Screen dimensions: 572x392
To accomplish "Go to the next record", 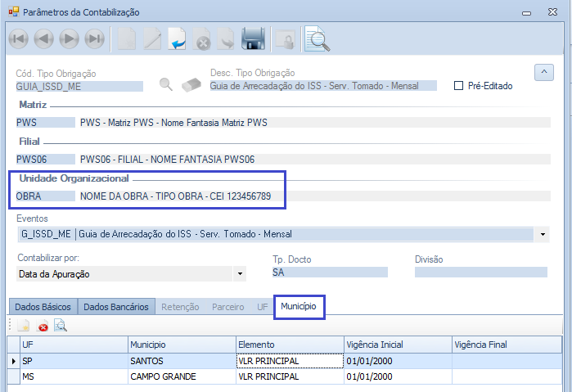I will tap(70, 38).
